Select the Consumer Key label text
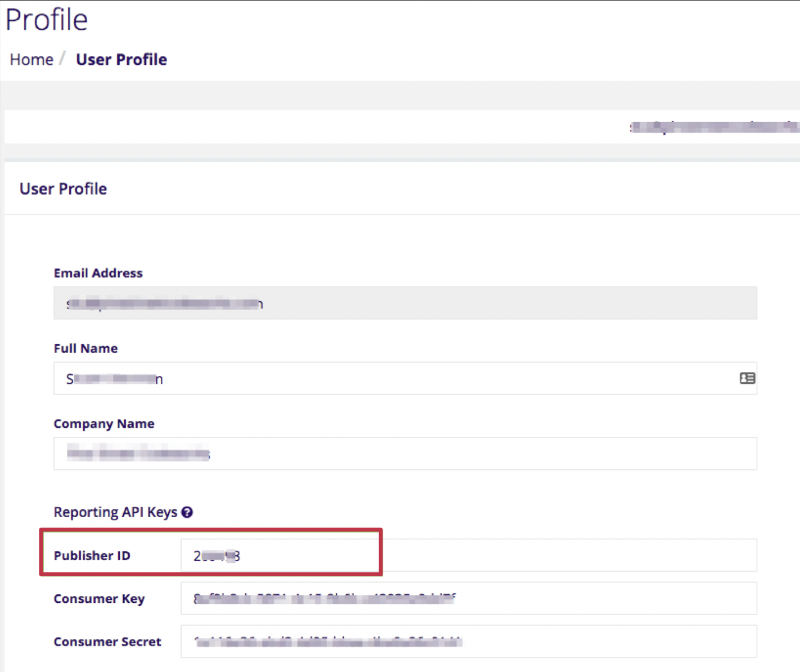Image resolution: width=800 pixels, height=672 pixels. pyautogui.click(x=99, y=599)
